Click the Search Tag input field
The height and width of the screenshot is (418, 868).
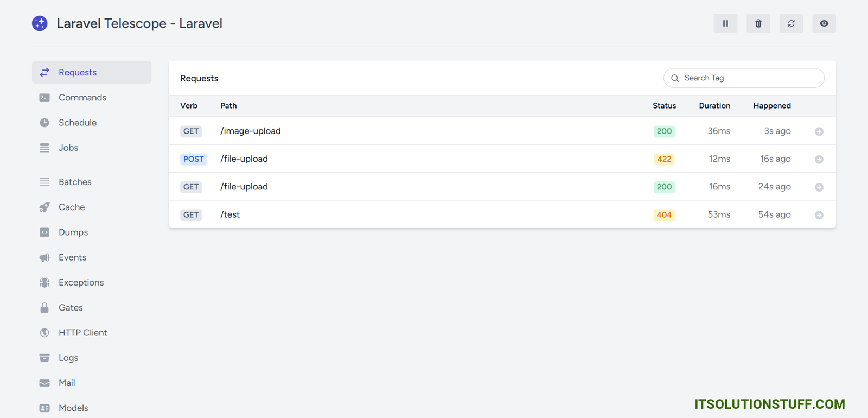tap(749, 78)
